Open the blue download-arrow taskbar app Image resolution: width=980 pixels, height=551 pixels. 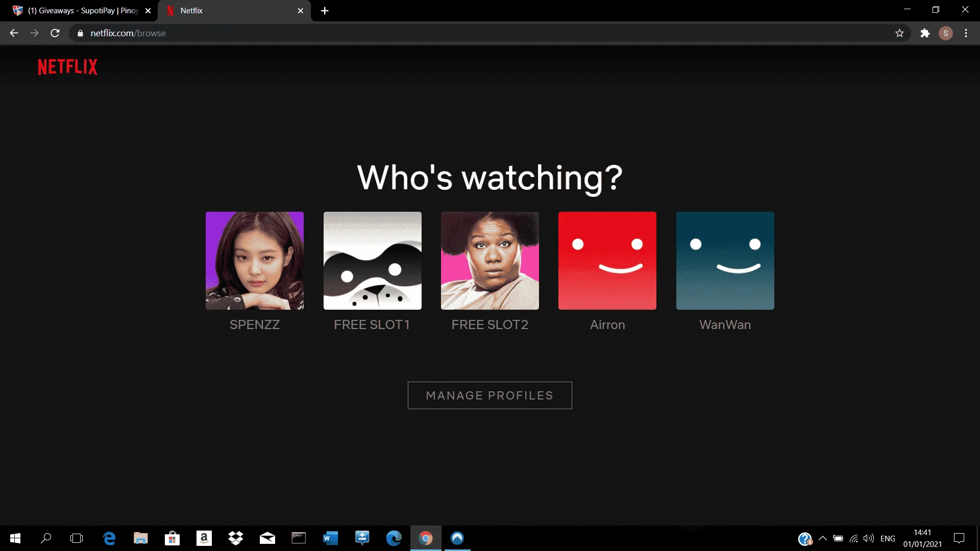pos(362,538)
